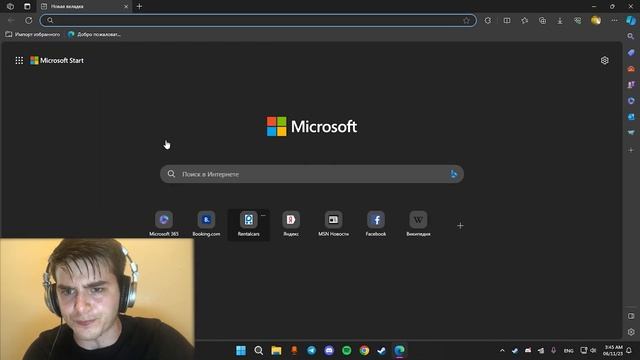The image size is (640, 360).
Task: Open sidebar Games chess icon
Action: coord(631,84)
